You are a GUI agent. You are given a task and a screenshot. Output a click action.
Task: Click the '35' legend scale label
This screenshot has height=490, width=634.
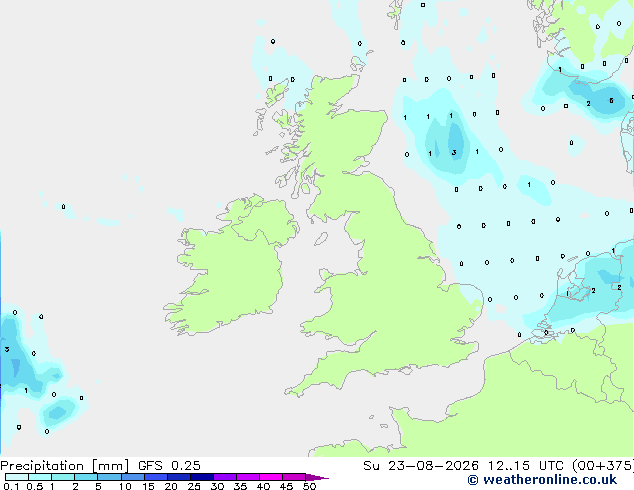pos(240,486)
